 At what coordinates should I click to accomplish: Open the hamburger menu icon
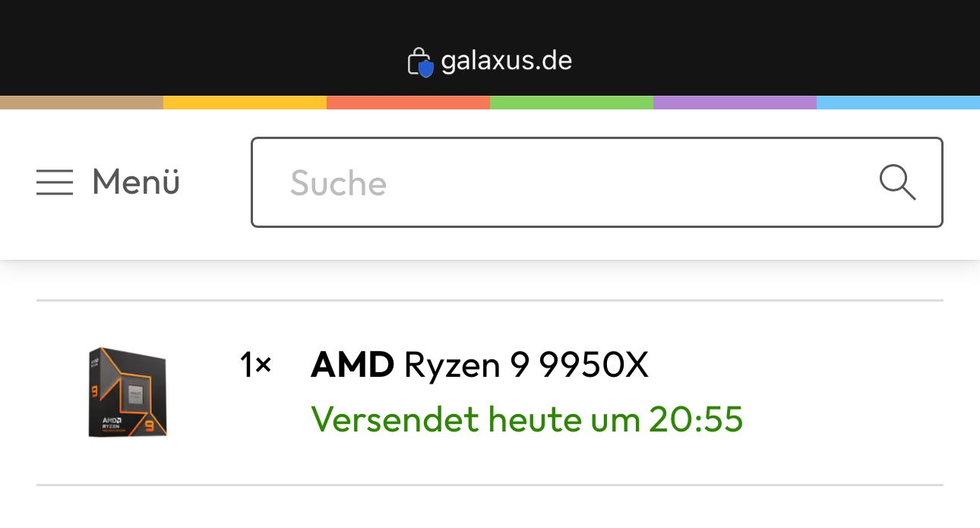tap(55, 182)
